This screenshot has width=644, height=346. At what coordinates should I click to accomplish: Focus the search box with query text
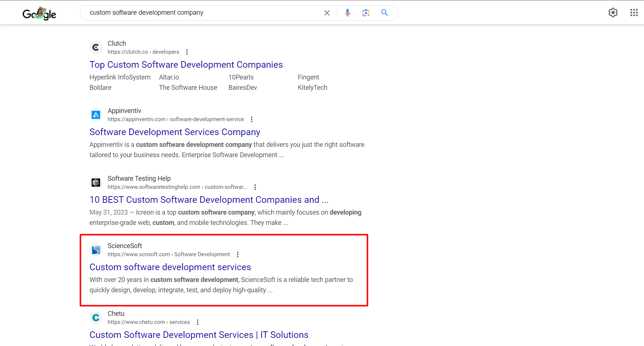click(x=202, y=13)
